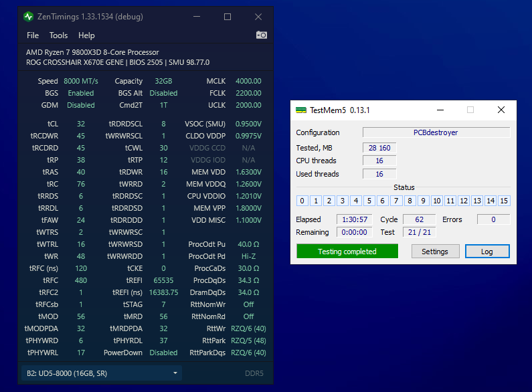
Task: Select thread status box 15
Action: [x=504, y=201]
